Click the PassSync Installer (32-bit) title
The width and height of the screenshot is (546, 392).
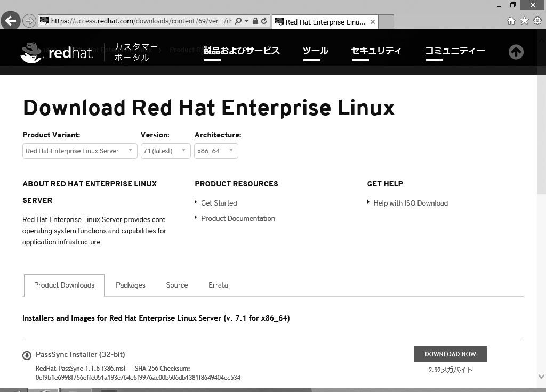coord(81,354)
